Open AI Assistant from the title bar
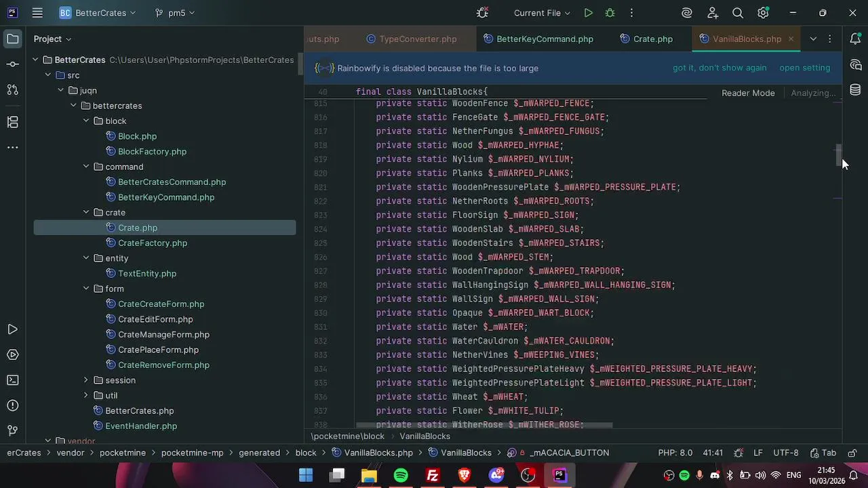 687,13
